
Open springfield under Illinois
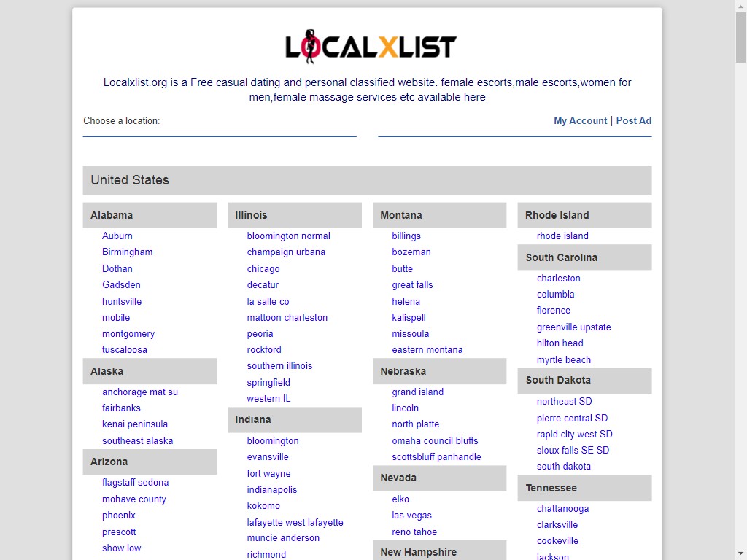(268, 382)
